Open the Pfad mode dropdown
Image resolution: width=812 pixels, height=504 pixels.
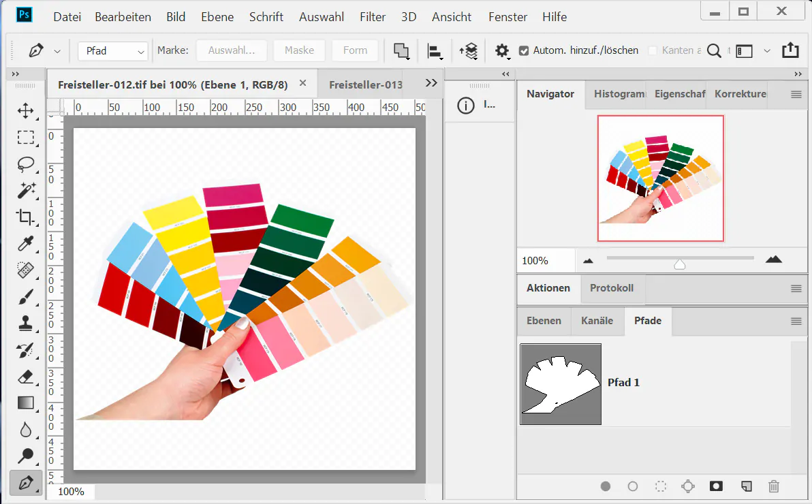coord(112,51)
